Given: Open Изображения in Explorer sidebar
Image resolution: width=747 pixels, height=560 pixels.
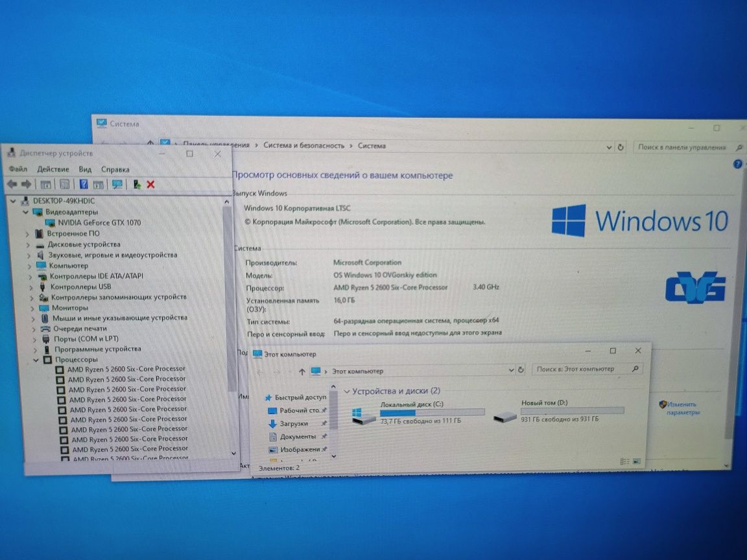Looking at the screenshot, I should [x=300, y=450].
